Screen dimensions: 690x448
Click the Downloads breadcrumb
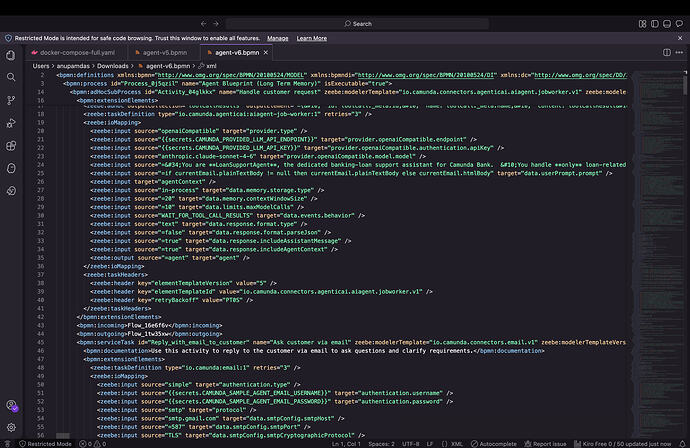click(113, 66)
